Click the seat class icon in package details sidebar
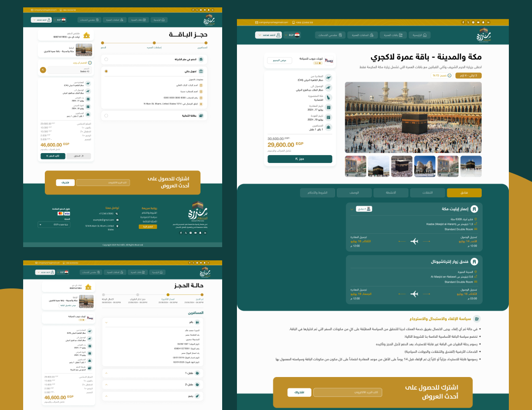The width and height of the screenshot is (532, 410). coord(329,97)
